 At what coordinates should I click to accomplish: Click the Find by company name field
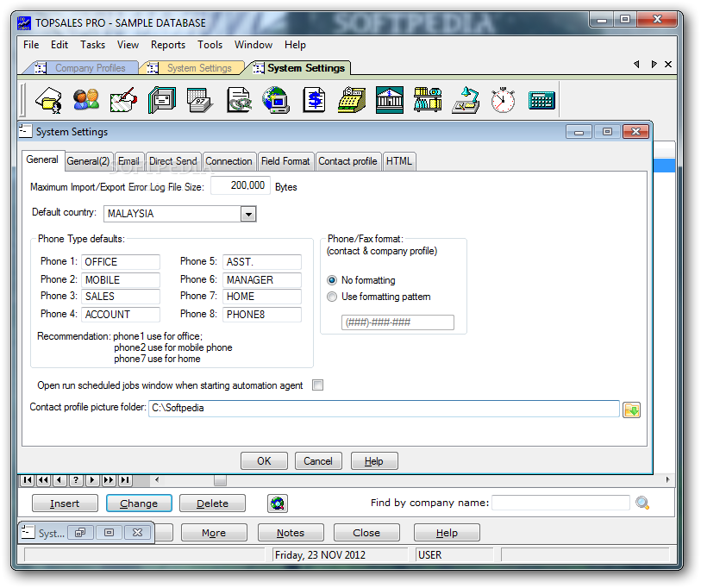click(560, 503)
